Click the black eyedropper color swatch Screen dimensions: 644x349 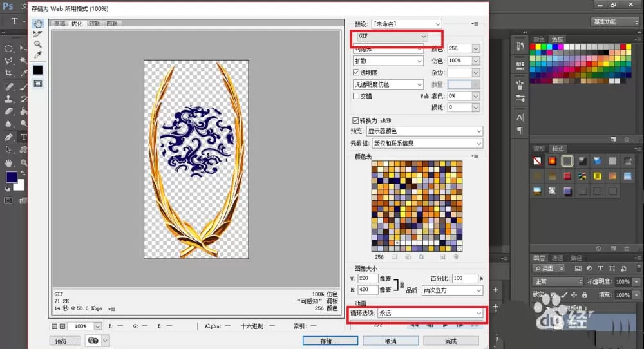pos(38,70)
